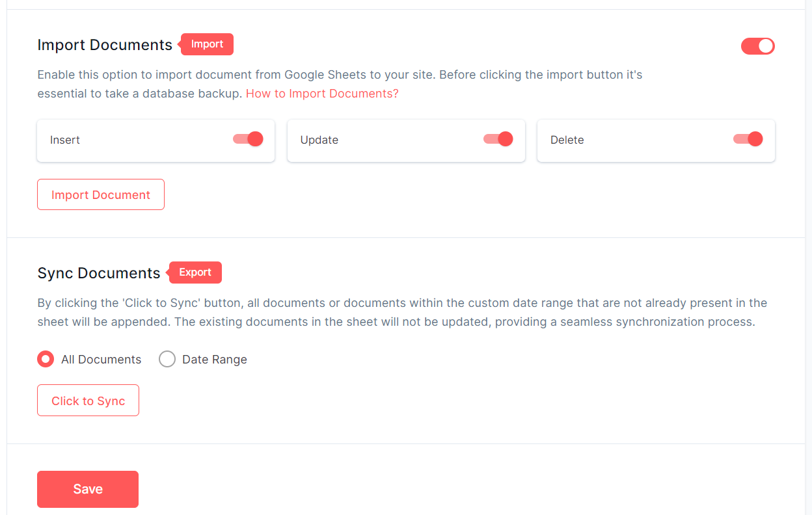Save the current settings
812x515 pixels.
click(x=88, y=488)
